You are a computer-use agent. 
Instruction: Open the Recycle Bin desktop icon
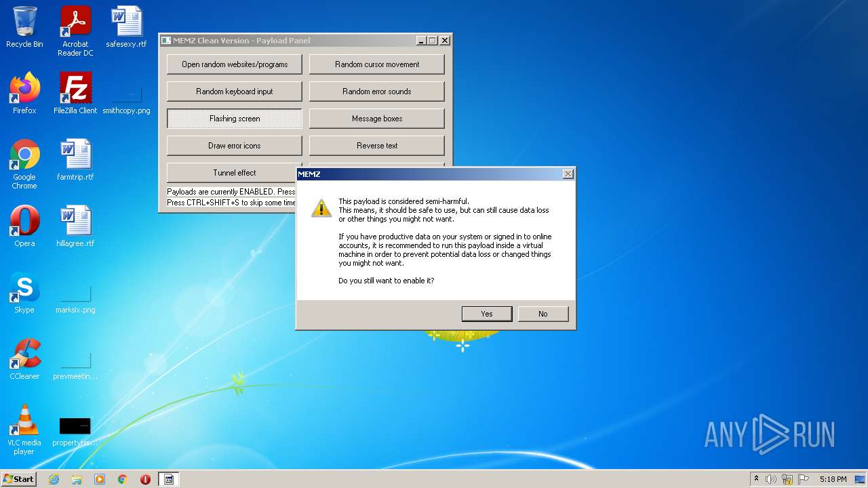tap(24, 27)
